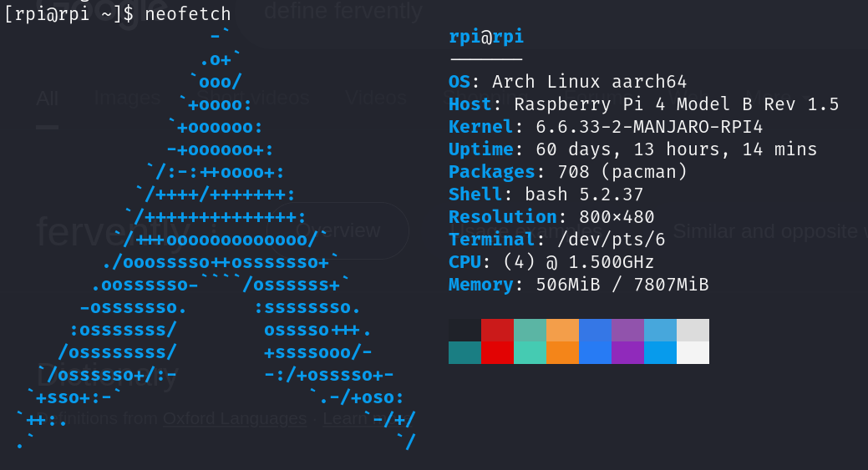Click the '[rpi@rpi ~]$' shell prompt
Image resolution: width=868 pixels, height=470 pixels.
pos(69,13)
